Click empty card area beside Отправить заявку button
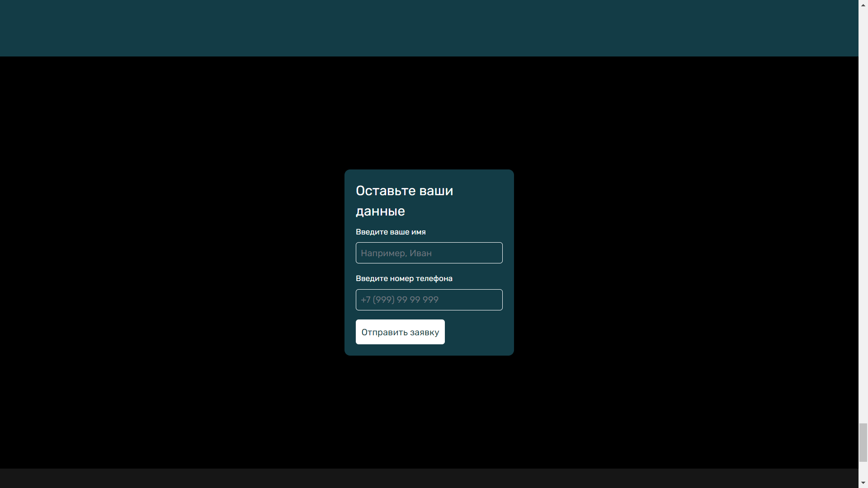 [474, 332]
